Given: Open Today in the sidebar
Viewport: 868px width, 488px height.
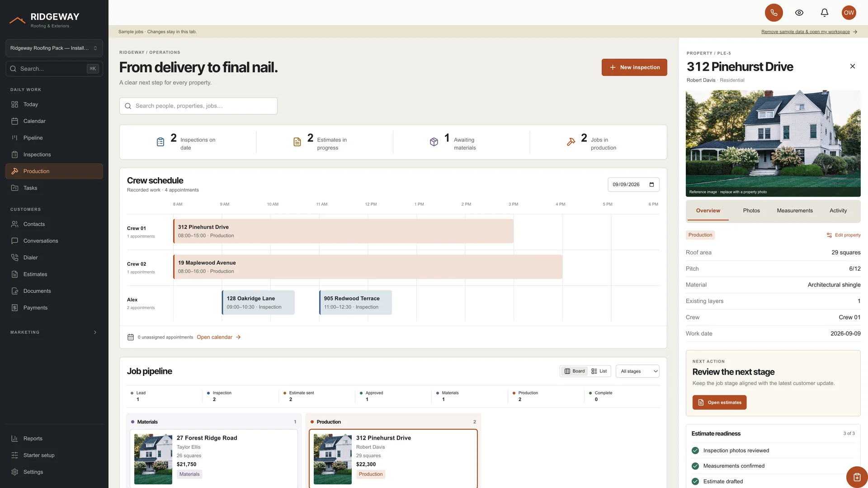Looking at the screenshot, I should point(54,104).
